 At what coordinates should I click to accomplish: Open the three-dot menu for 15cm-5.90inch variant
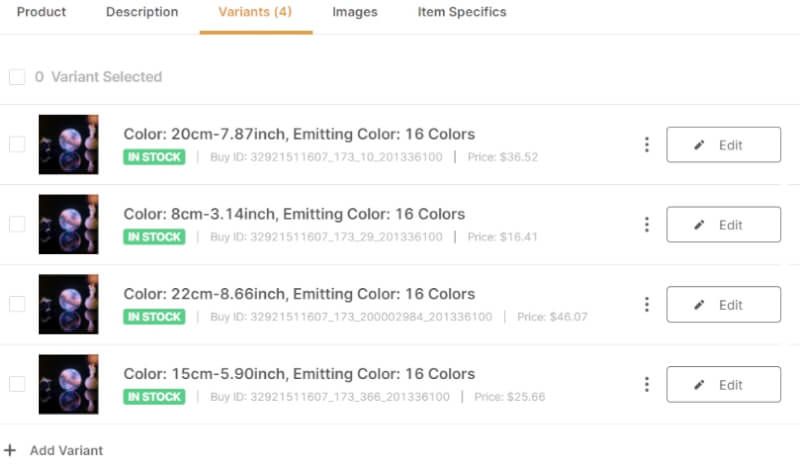point(646,384)
